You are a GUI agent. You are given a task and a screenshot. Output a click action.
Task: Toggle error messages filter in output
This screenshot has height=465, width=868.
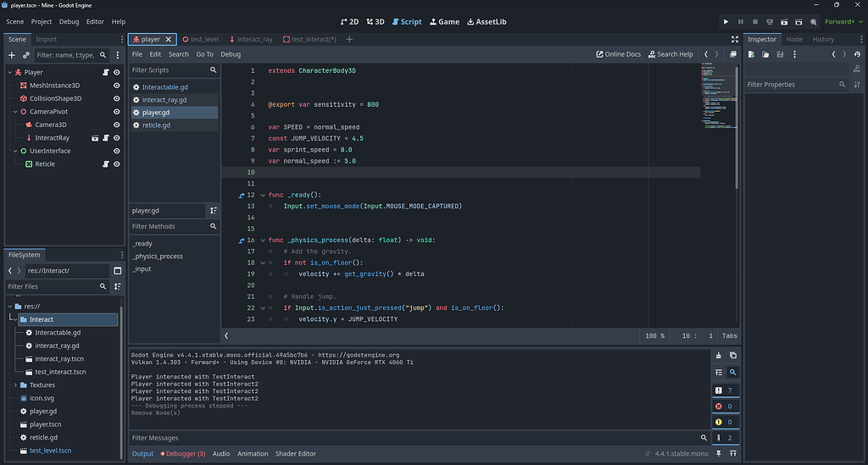[x=726, y=407]
